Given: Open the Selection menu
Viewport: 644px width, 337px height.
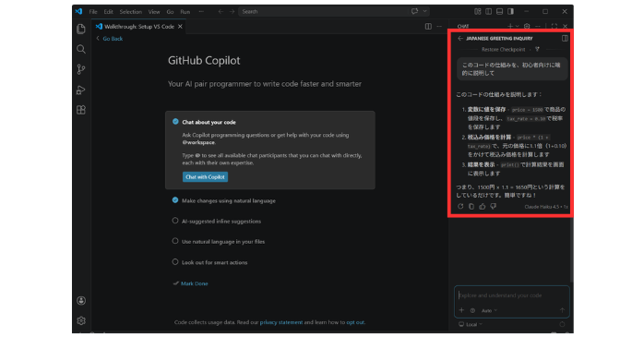Looking at the screenshot, I should (x=131, y=11).
